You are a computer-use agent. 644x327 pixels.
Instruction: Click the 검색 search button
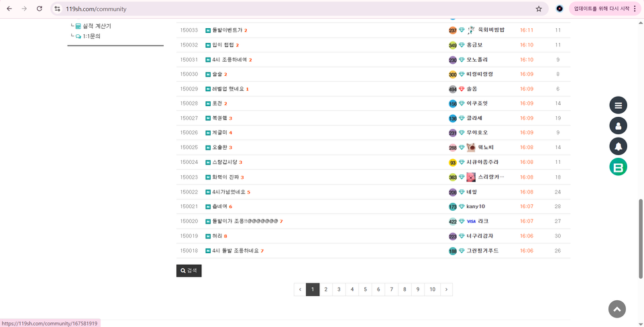pos(189,271)
